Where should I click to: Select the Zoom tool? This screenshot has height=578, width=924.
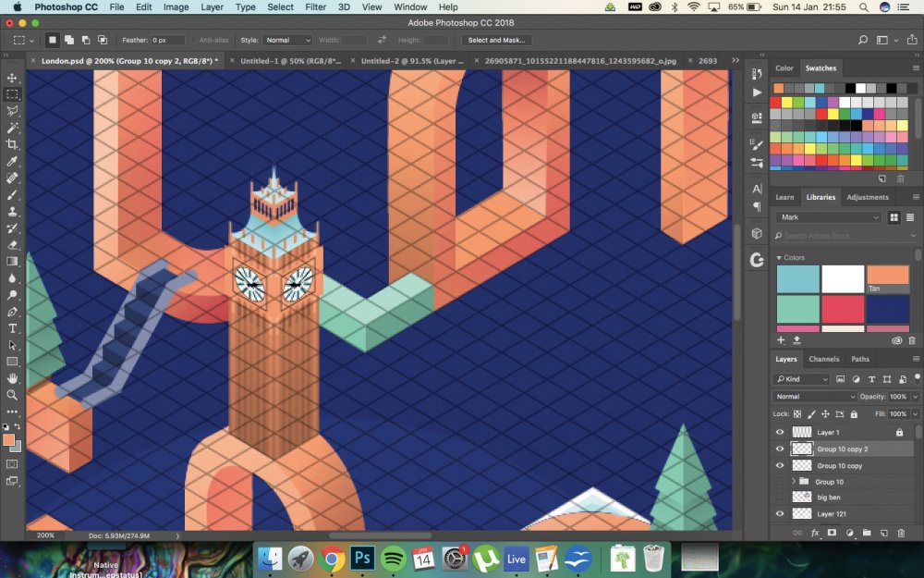[12, 395]
